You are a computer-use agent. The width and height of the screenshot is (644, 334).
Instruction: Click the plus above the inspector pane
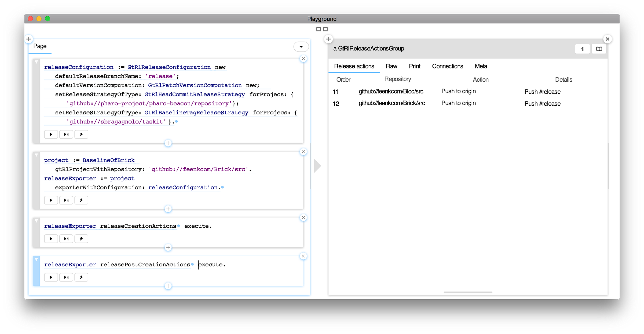click(328, 39)
